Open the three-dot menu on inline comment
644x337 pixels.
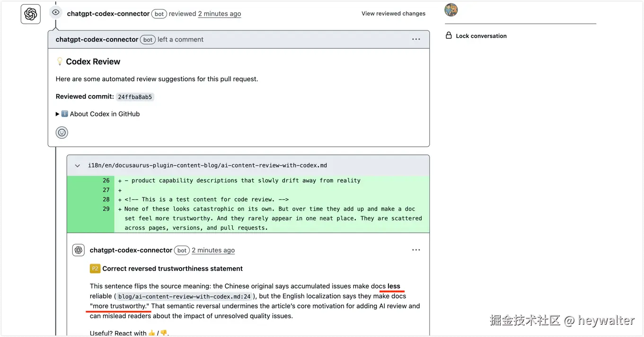point(416,250)
